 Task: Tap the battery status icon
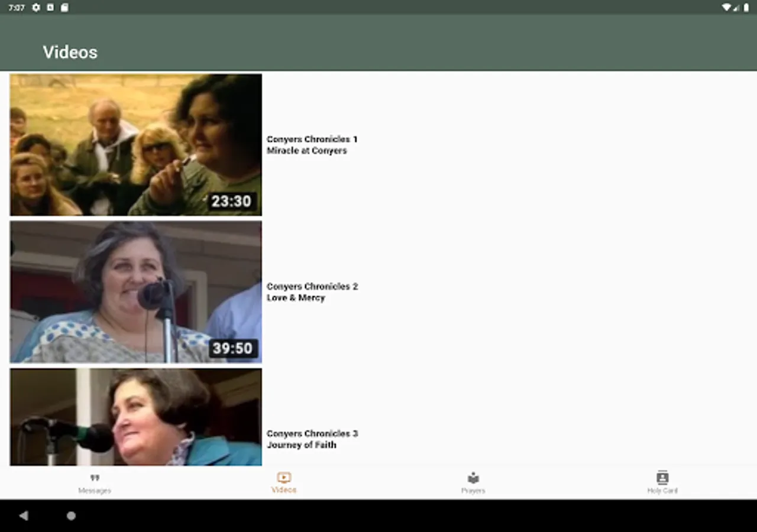(x=746, y=8)
